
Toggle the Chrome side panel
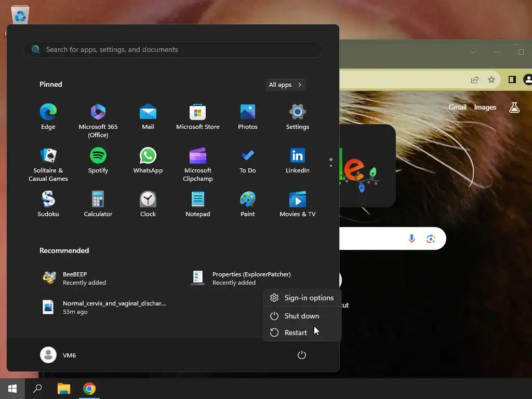click(512, 79)
